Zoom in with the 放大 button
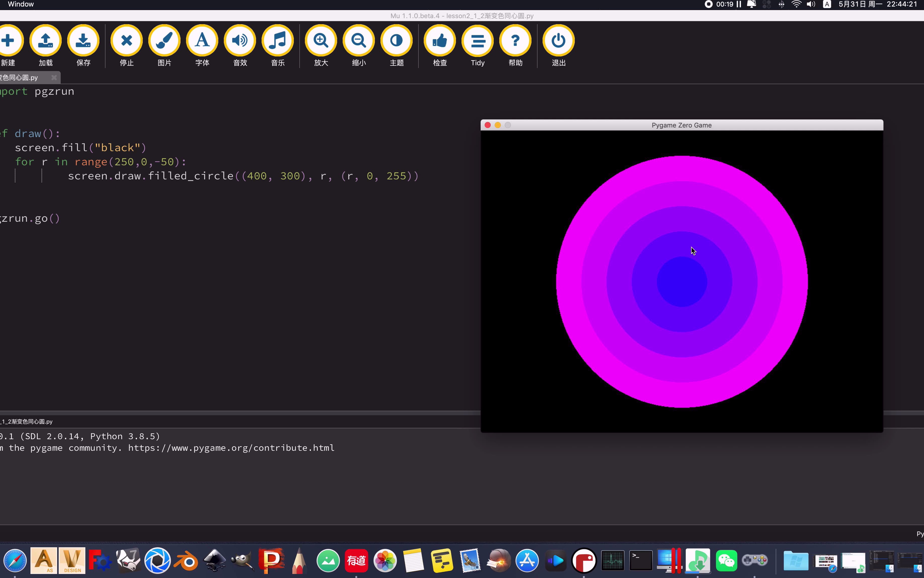 click(x=321, y=41)
